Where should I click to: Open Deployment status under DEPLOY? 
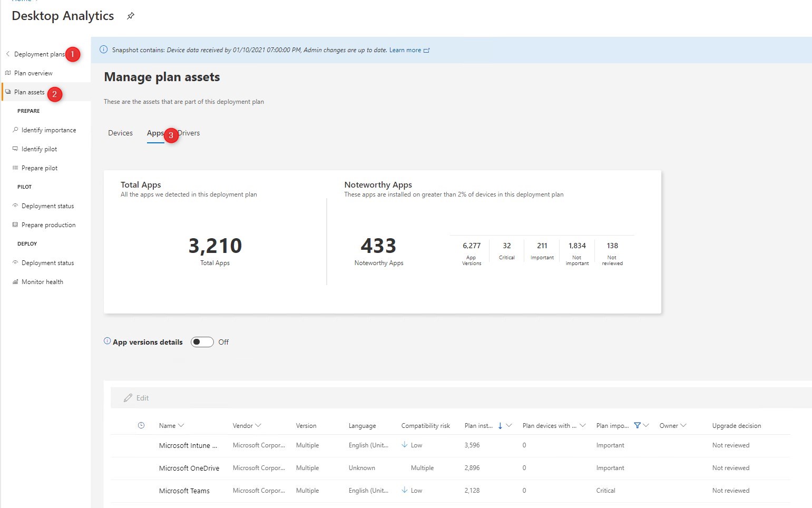47,263
